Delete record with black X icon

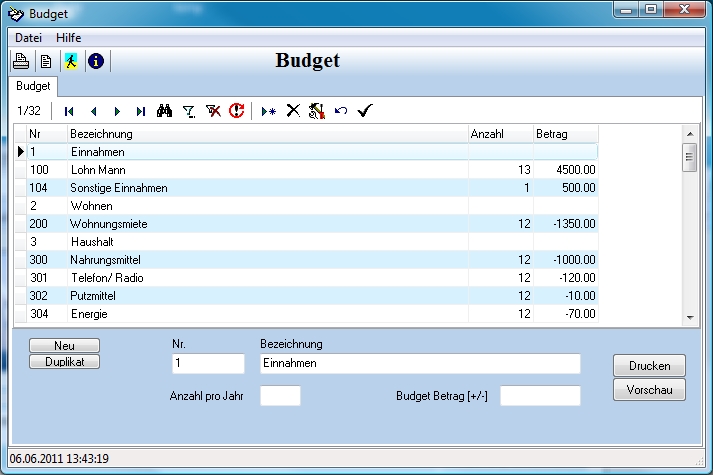[293, 110]
